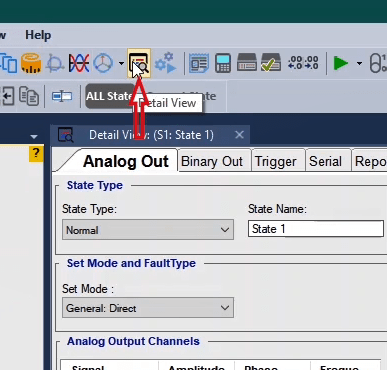
Task: Switch to the Binary Out tab
Action: (212, 161)
